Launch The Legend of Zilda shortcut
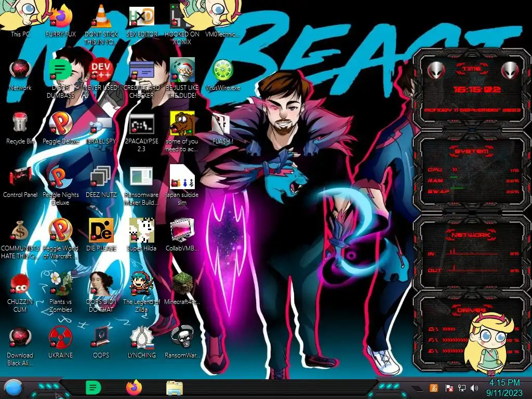Screen dimensions: 532x399 click(141, 292)
